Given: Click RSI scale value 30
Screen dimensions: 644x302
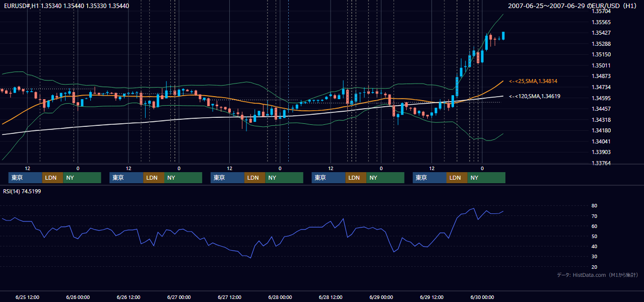Looking at the screenshot, I should pos(595,257).
